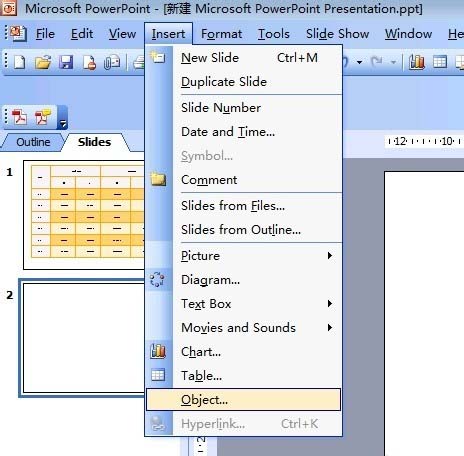Image resolution: width=464 pixels, height=456 pixels.
Task: Select Table in the Insert menu
Action: 243,376
